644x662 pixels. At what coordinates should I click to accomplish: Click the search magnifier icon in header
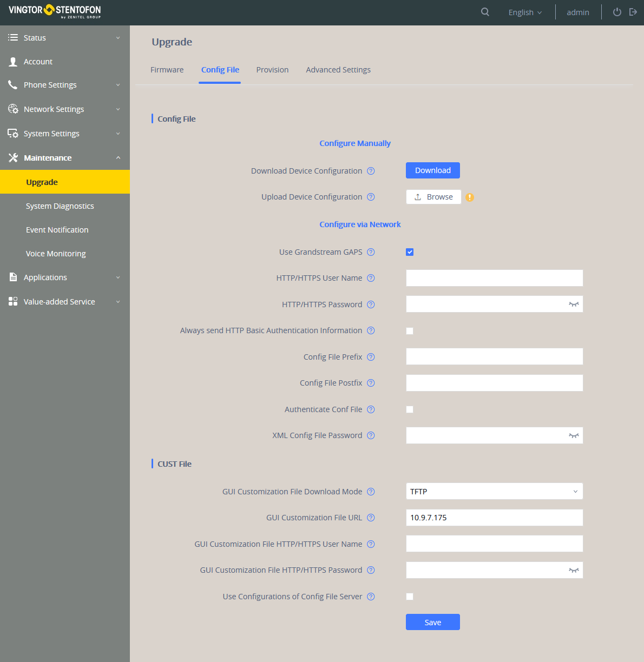[x=485, y=12]
